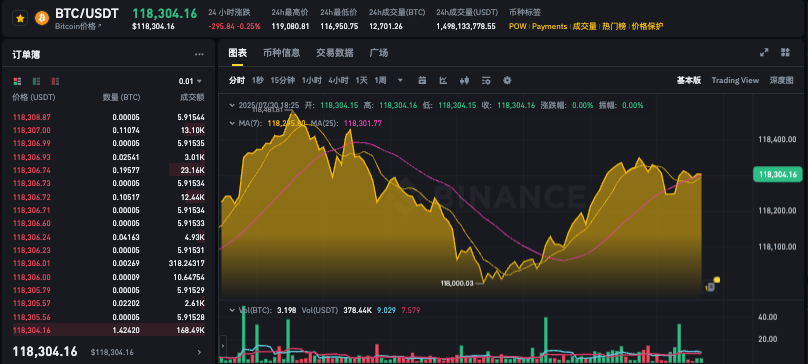Viewport: 808px width, 364px height.
Task: Select the 分时 time interval
Action: point(237,80)
